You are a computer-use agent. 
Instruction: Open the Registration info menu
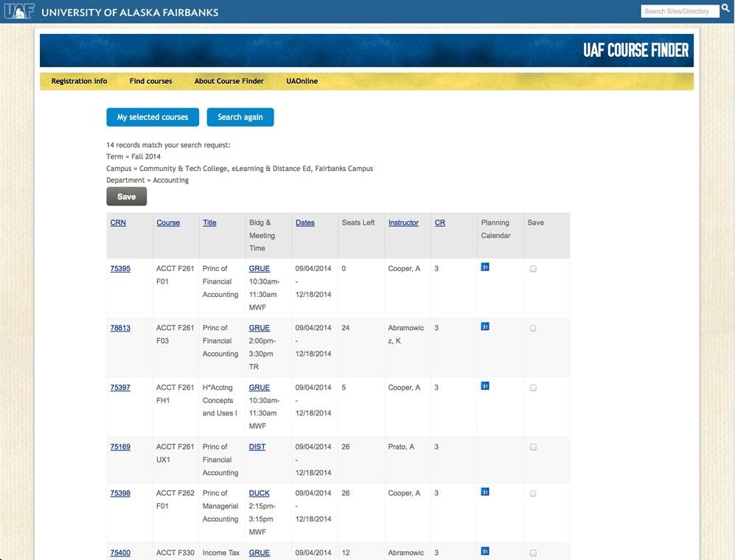(79, 81)
